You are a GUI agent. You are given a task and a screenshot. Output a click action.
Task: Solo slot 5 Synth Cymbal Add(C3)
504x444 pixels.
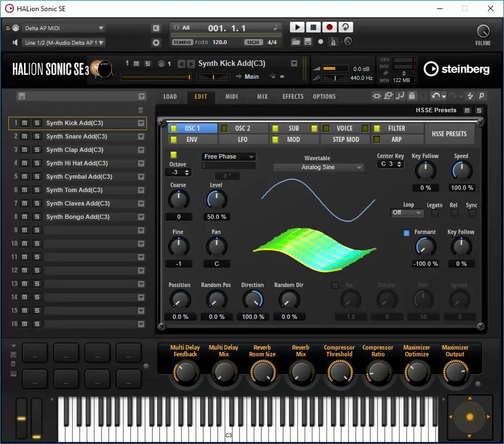coord(37,176)
